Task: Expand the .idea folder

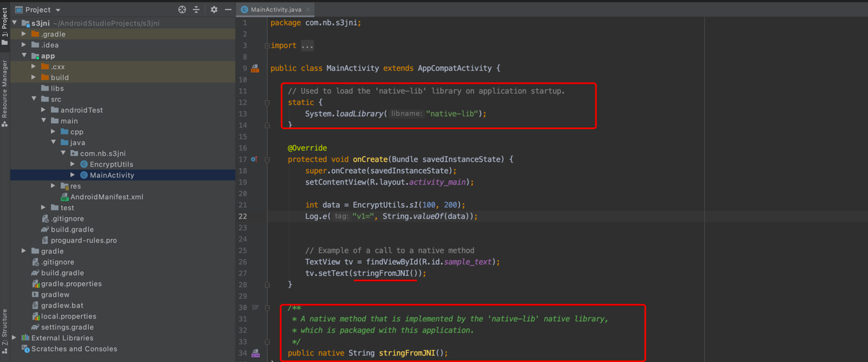Action: coord(24,45)
